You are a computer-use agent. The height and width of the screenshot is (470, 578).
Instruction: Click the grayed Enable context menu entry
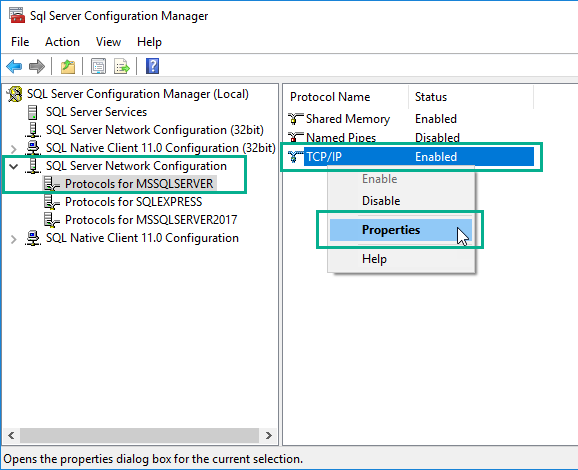pos(401,179)
